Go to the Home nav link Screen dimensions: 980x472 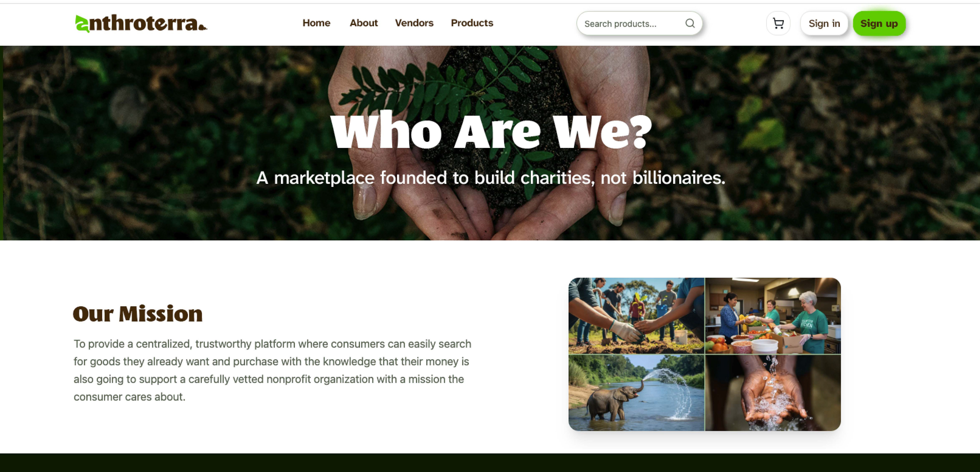pyautogui.click(x=316, y=23)
